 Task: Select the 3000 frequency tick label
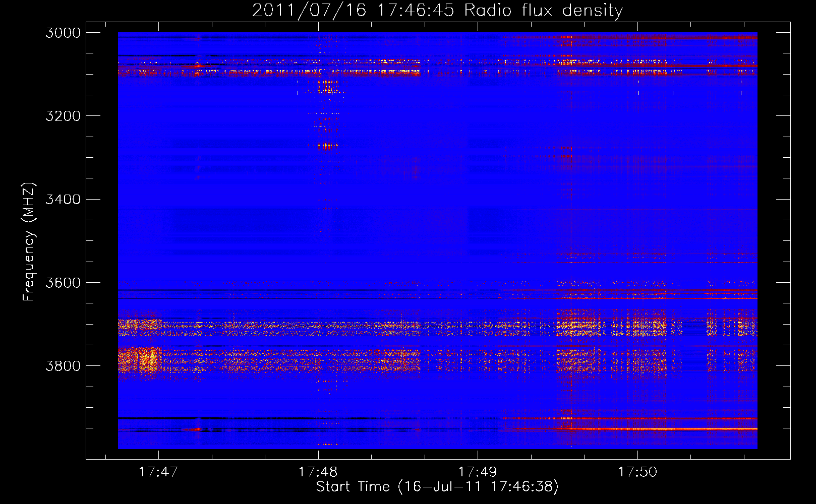pos(63,33)
